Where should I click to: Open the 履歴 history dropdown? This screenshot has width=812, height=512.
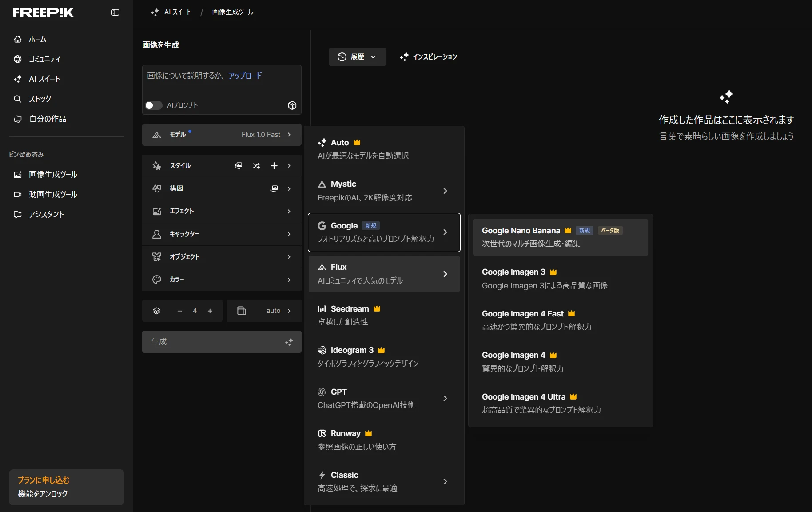(x=357, y=57)
